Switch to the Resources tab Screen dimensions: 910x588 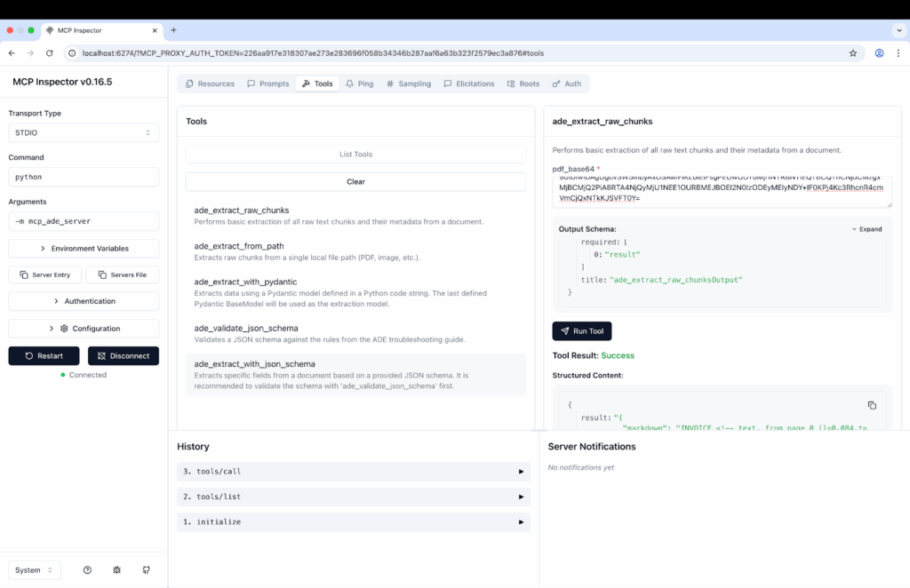pyautogui.click(x=210, y=83)
